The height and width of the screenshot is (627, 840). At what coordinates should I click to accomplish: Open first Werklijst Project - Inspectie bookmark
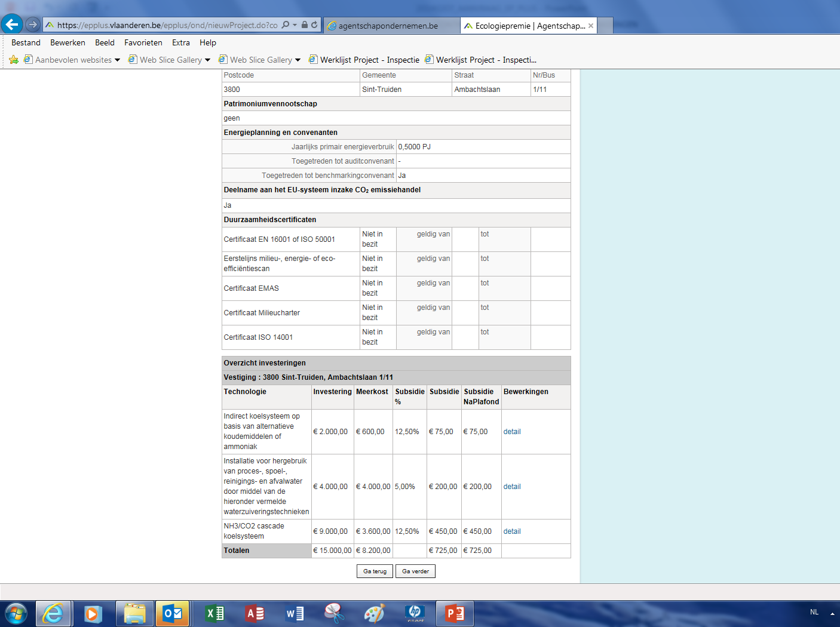(x=364, y=60)
